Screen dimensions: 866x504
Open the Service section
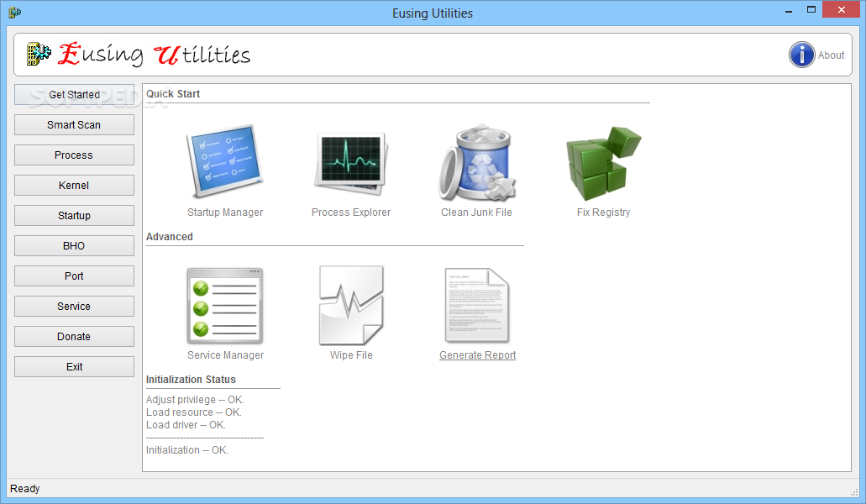(x=74, y=307)
